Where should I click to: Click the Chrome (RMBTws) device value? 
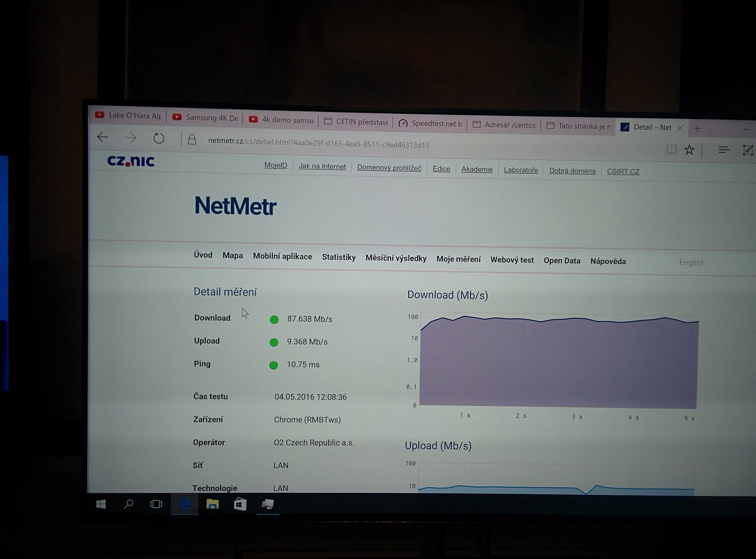[x=307, y=420]
